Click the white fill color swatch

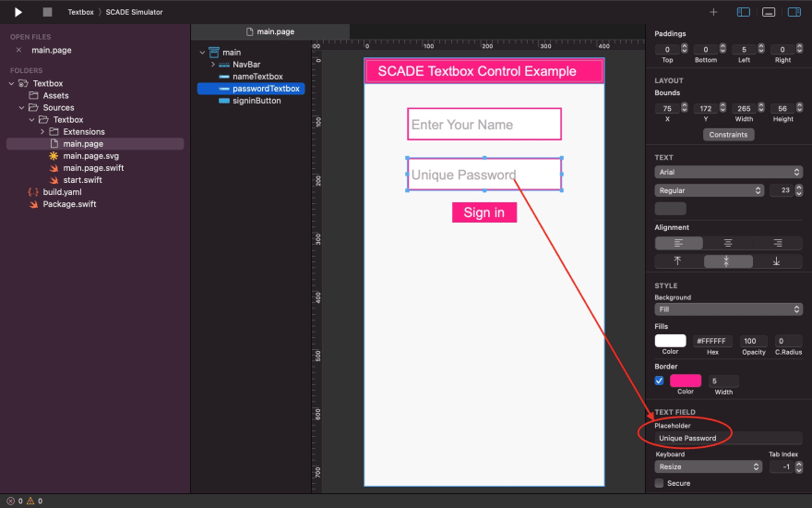click(670, 341)
